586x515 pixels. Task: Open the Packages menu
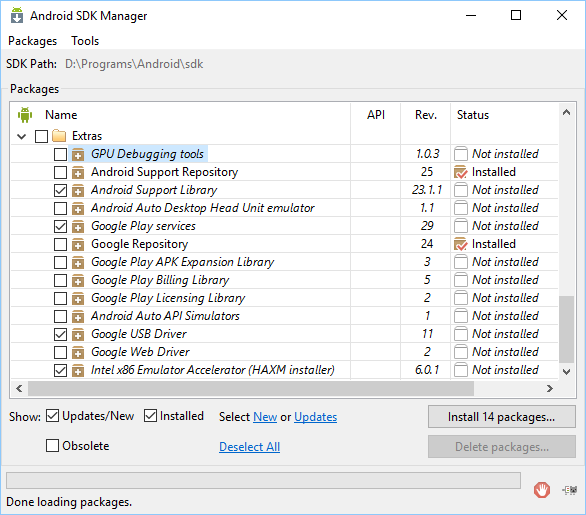point(33,41)
